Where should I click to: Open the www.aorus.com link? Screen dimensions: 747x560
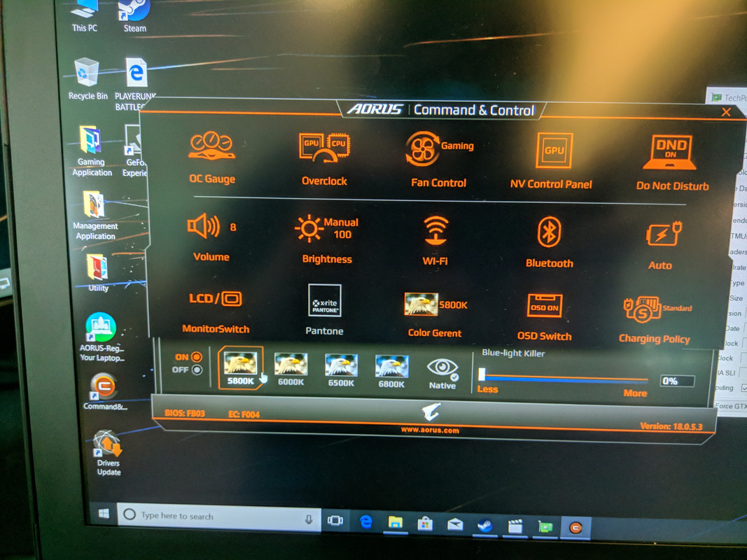pos(430,430)
